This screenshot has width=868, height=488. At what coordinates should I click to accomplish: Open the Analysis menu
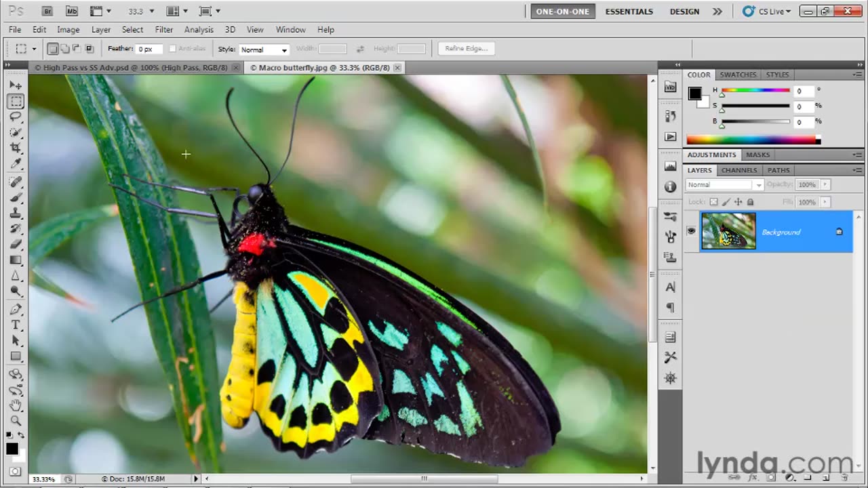[199, 30]
